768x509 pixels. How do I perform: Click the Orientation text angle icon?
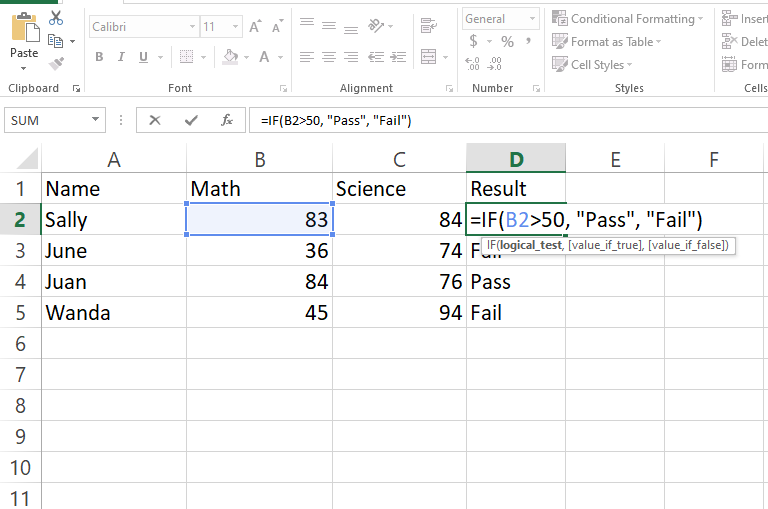pos(377,25)
